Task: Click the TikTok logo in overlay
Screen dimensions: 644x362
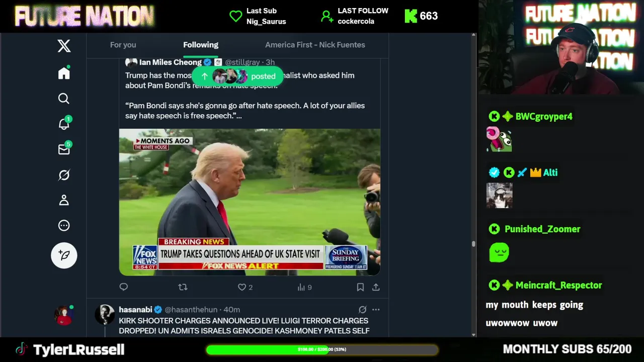Action: [x=21, y=349]
